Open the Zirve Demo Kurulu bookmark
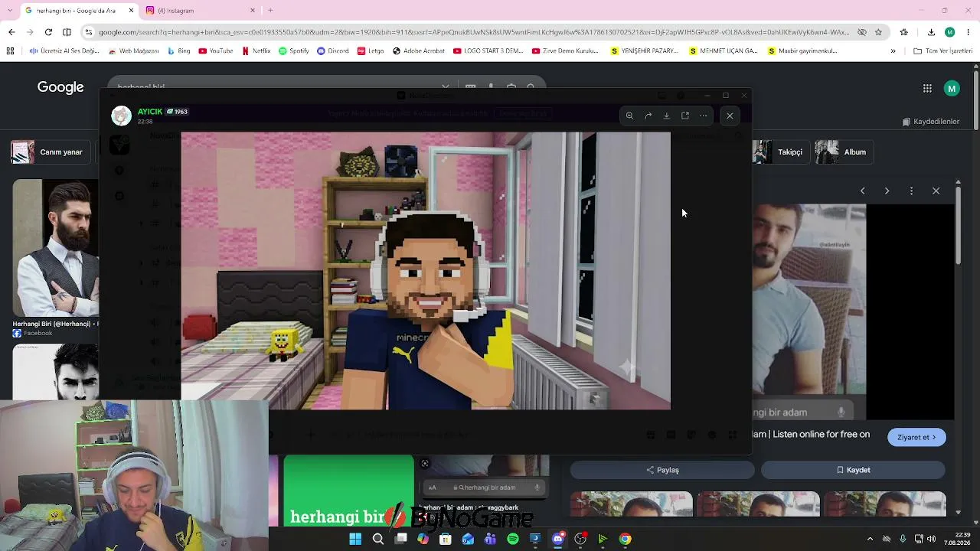The height and width of the screenshot is (551, 980). [x=565, y=51]
